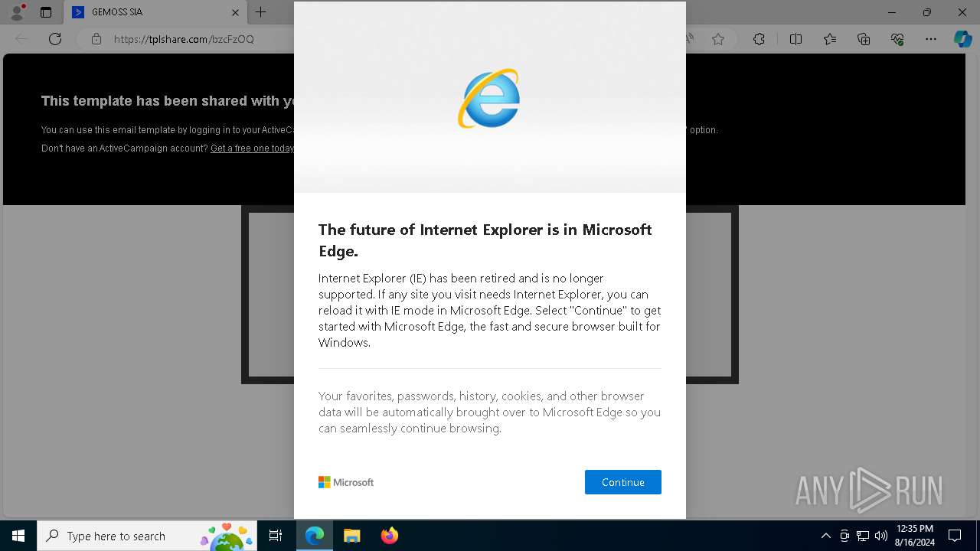The image size is (980, 551).
Task: Open the Collections icon
Action: pos(864,39)
